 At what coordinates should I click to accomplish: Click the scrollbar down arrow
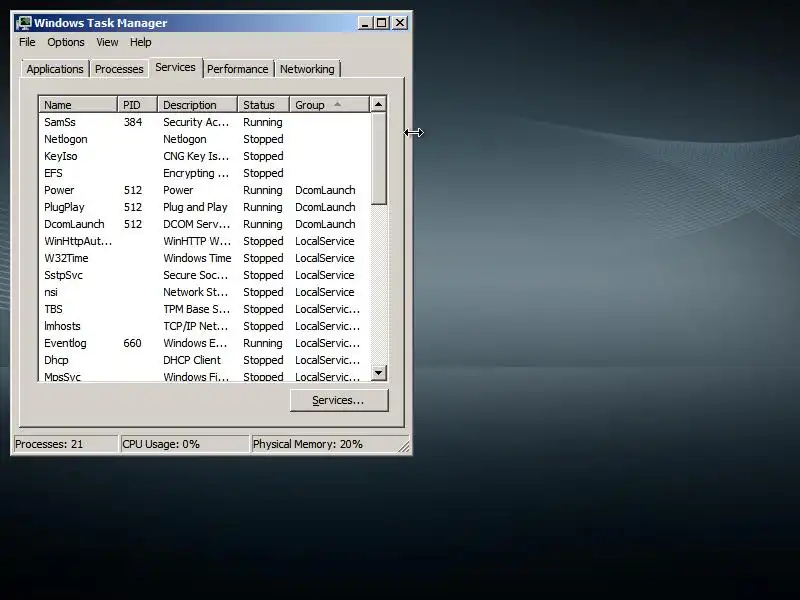click(x=378, y=372)
